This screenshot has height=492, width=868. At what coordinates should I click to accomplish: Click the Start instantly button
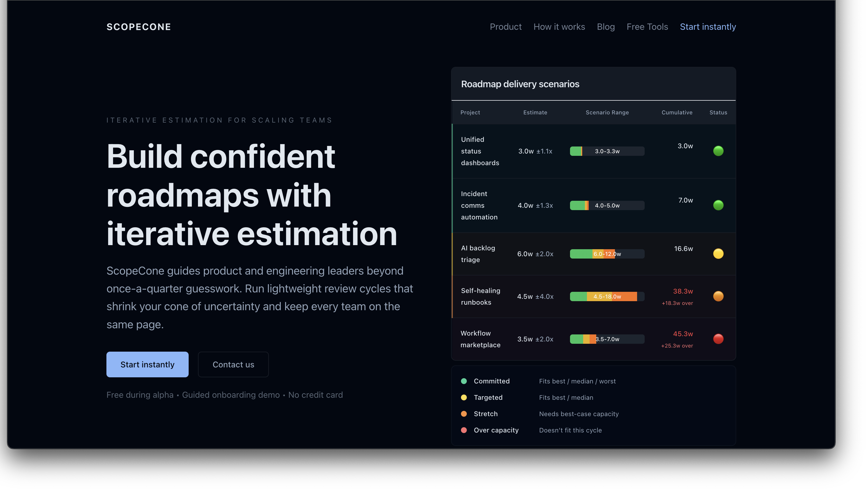pyautogui.click(x=147, y=364)
